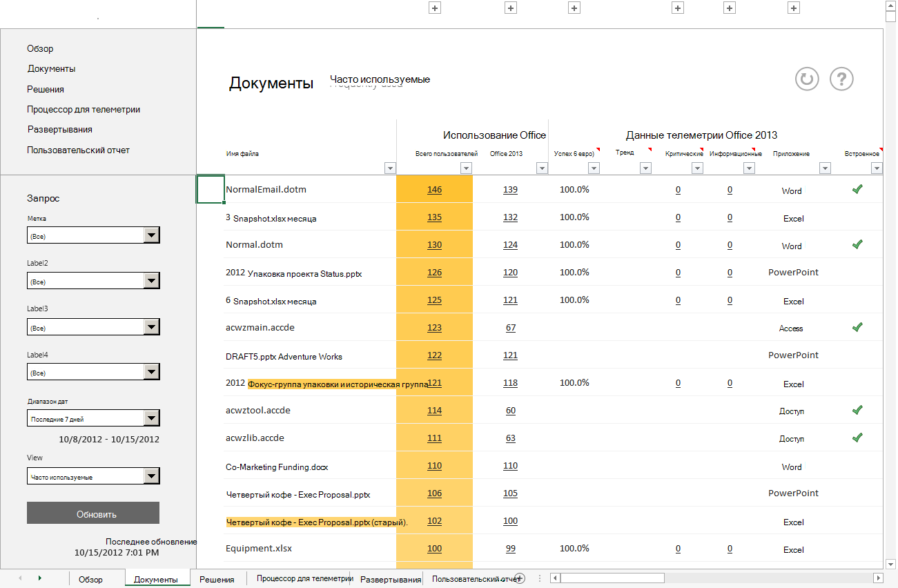Click the Обновить button

pyautogui.click(x=93, y=513)
